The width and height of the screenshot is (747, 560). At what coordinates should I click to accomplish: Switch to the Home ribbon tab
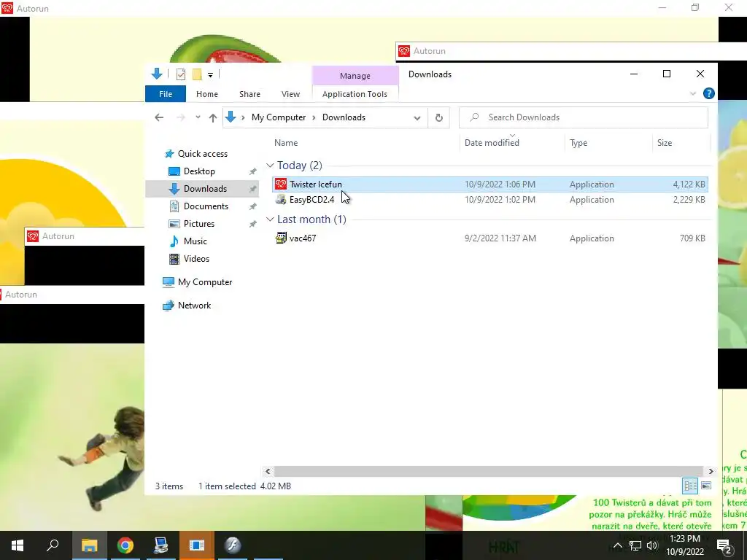tap(206, 94)
